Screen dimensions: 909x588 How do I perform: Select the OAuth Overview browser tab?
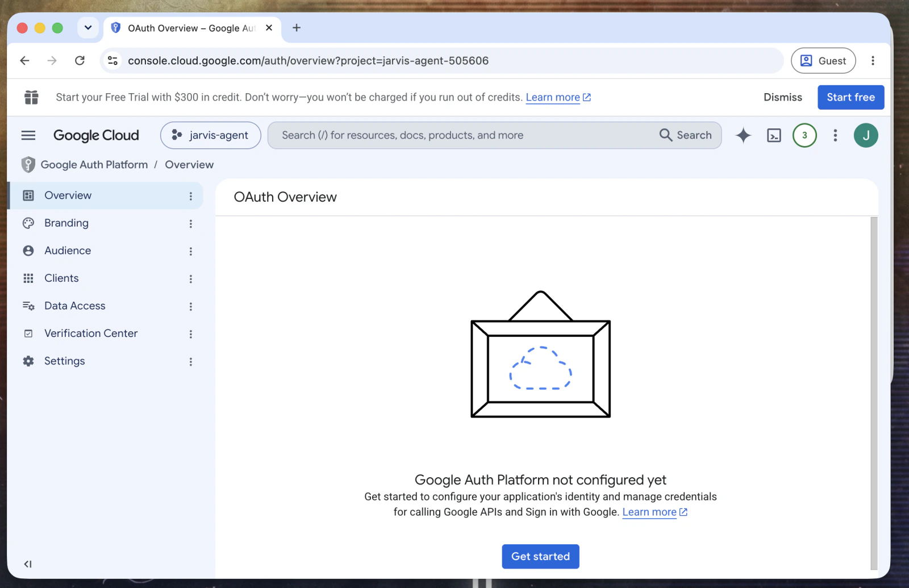[x=192, y=28]
